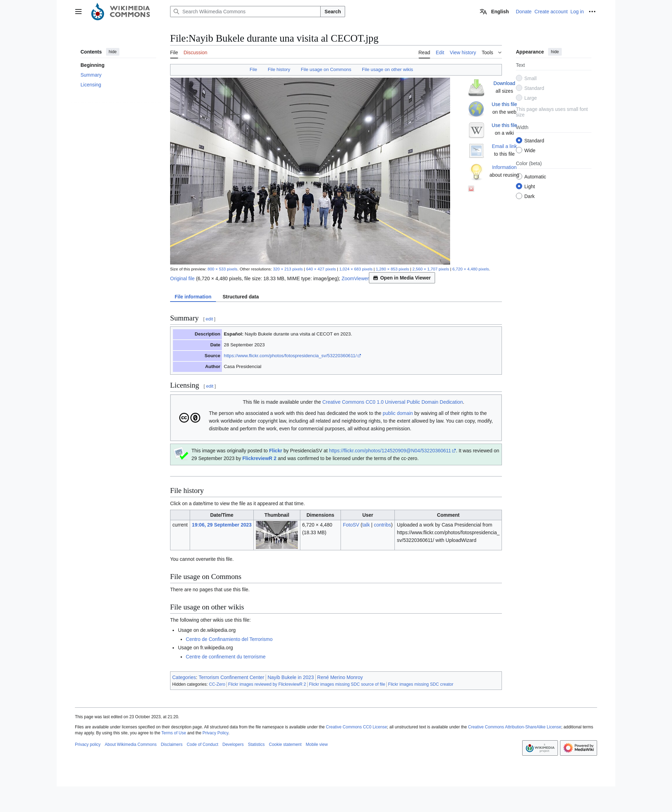Click the lightbulb reuse Information icon
This screenshot has height=812, width=672.
(x=476, y=172)
